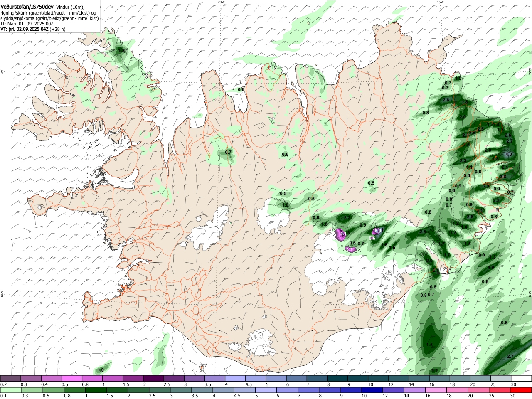This screenshot has width=532, height=399.
Task: Pick the medium green swatch between 0.5 and 0.8
Action: tap(53, 390)
